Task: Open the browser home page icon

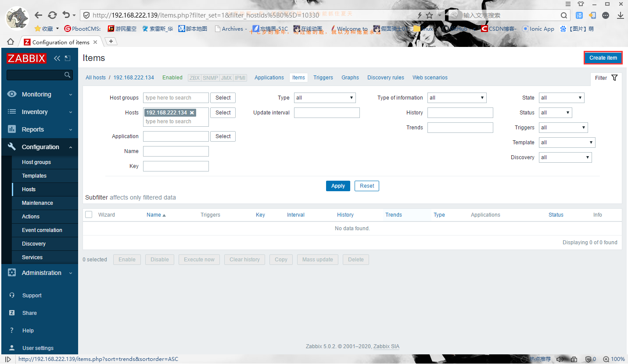Action: (11, 42)
